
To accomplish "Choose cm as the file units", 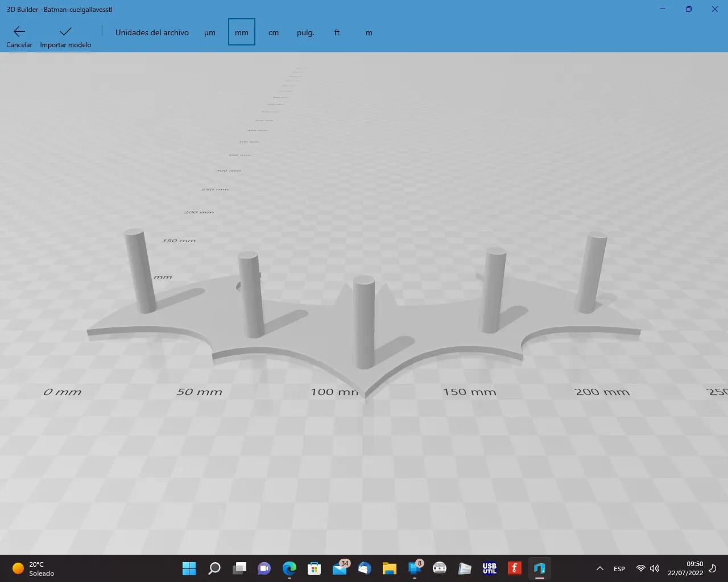I will (x=274, y=32).
